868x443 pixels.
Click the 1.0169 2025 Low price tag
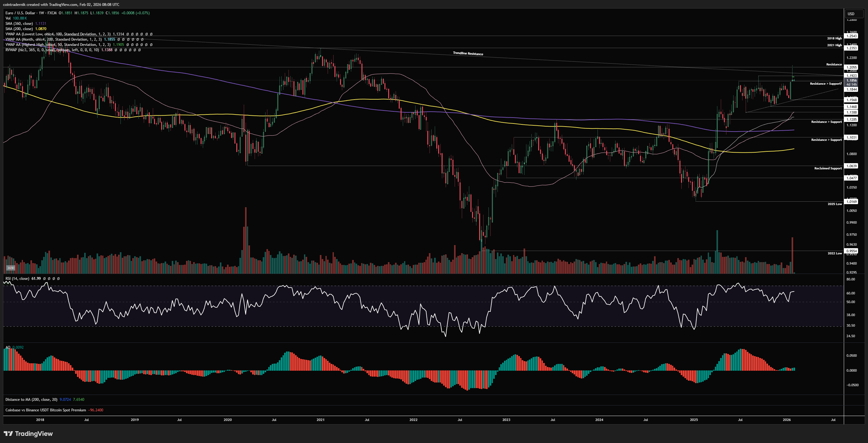point(852,202)
